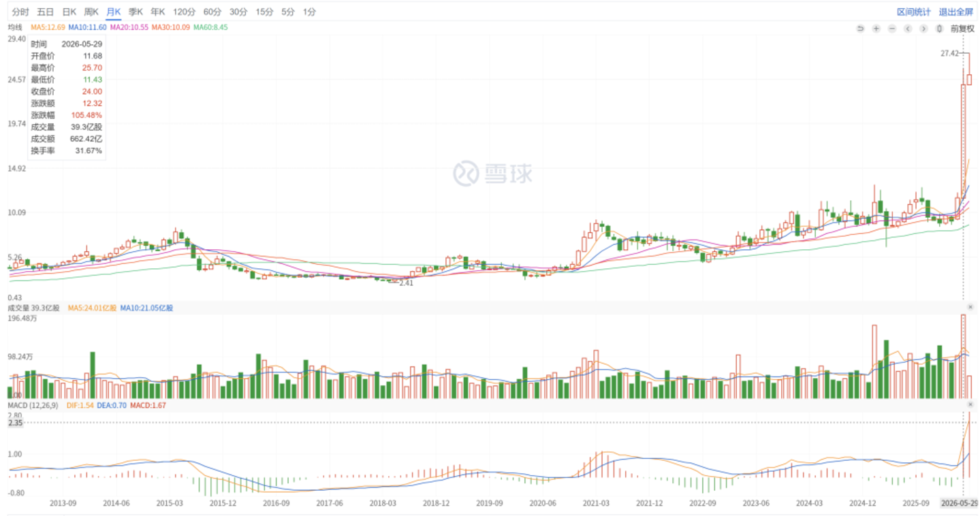Click the 2015-03 time axis label
Screen dimensions: 980x516
point(170,503)
